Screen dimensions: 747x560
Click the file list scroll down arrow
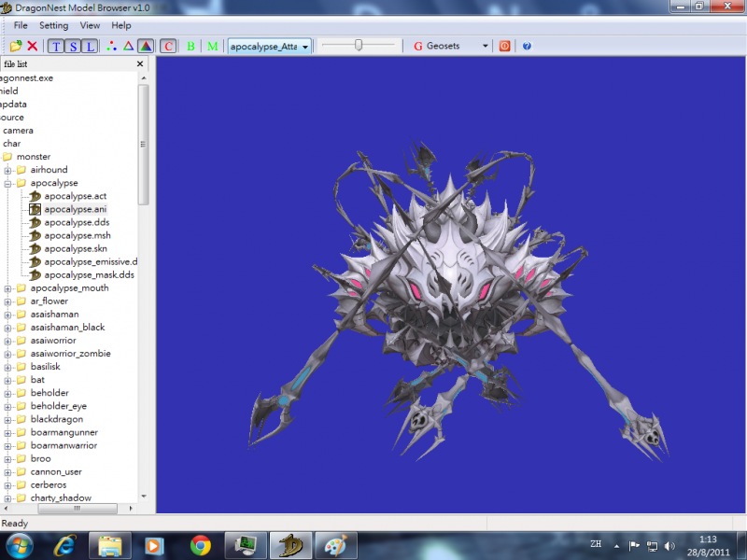point(144,497)
